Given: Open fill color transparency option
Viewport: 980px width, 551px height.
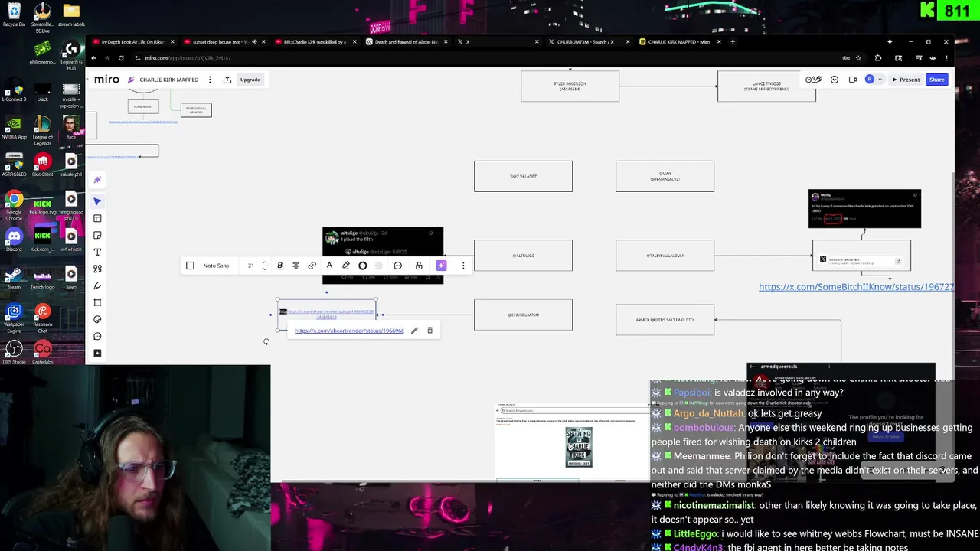Looking at the screenshot, I should [x=379, y=266].
